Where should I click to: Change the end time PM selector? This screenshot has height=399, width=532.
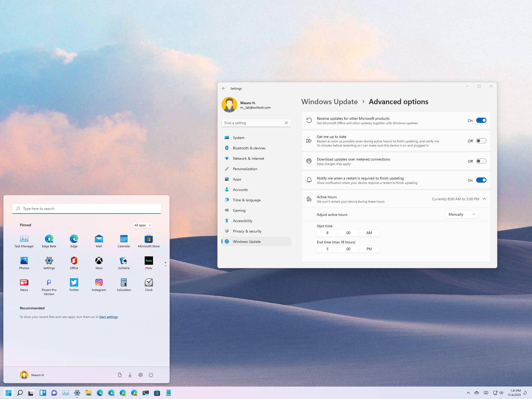[369, 249]
